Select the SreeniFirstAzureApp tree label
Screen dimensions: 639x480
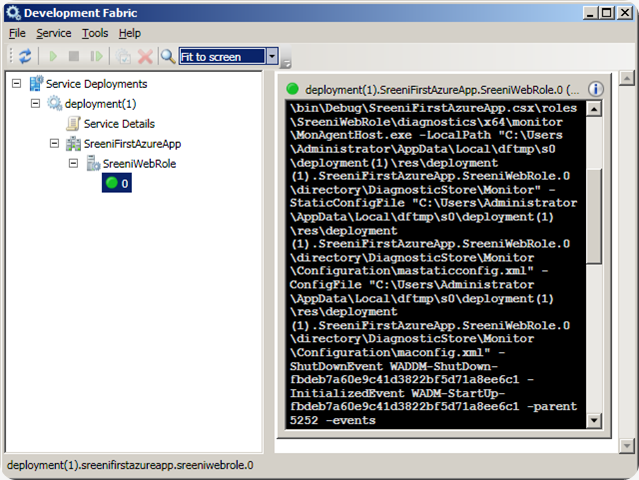132,143
